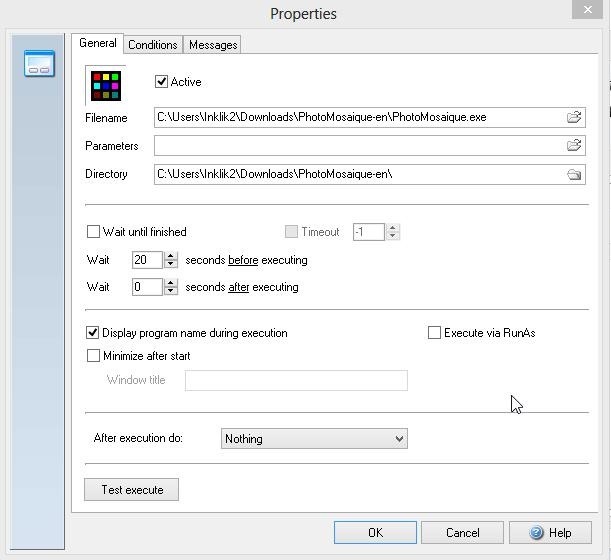Click the PhotoMosaique program icon

coord(106,85)
